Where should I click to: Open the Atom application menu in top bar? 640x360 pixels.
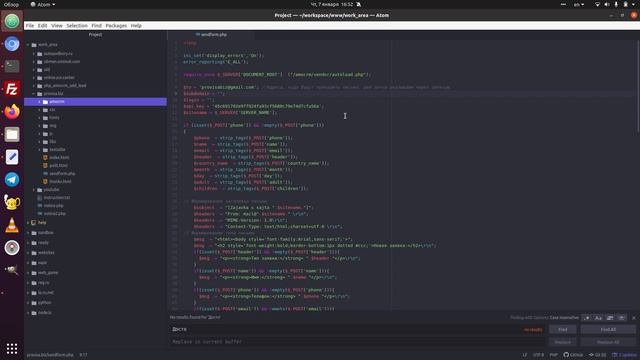[x=43, y=4]
